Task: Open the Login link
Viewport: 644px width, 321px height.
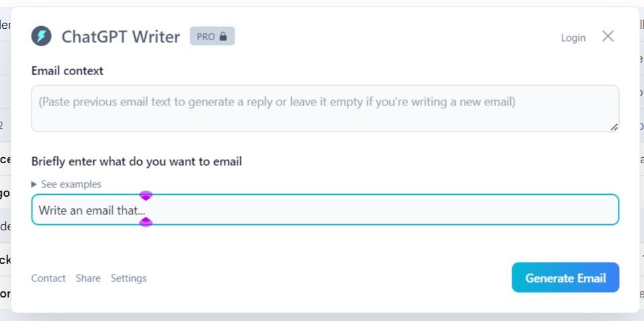Action: [x=573, y=38]
